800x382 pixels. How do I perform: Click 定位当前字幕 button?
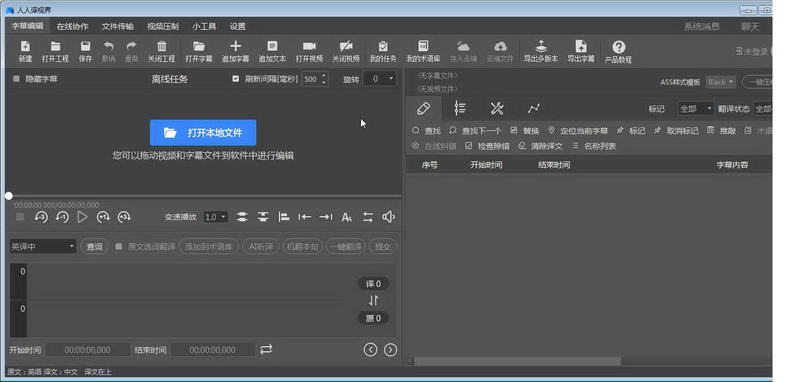pos(578,131)
